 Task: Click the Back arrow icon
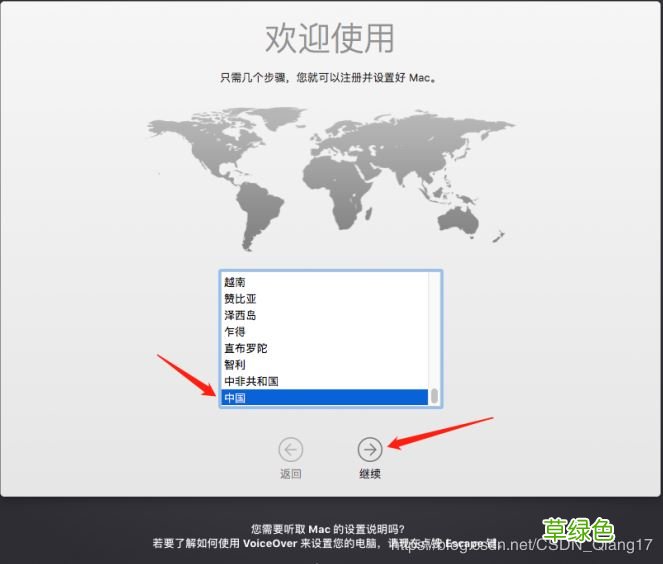(x=290, y=449)
